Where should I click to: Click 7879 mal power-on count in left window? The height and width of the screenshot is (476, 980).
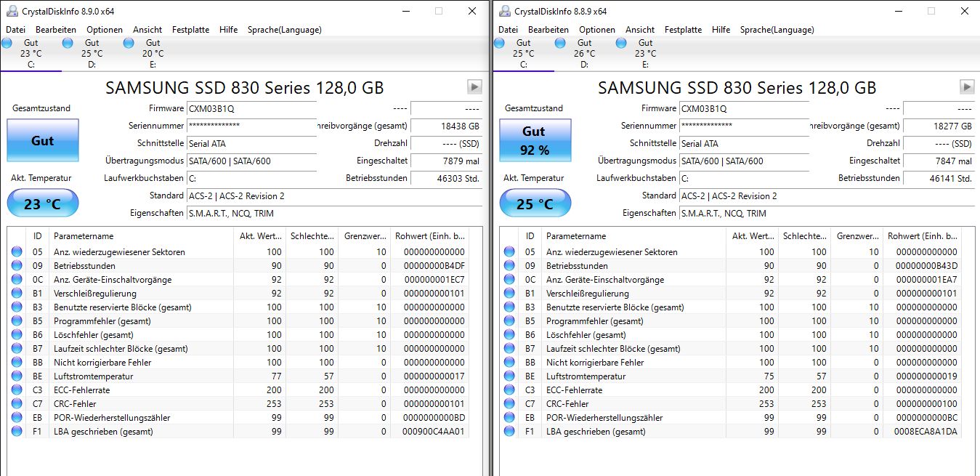tap(446, 161)
